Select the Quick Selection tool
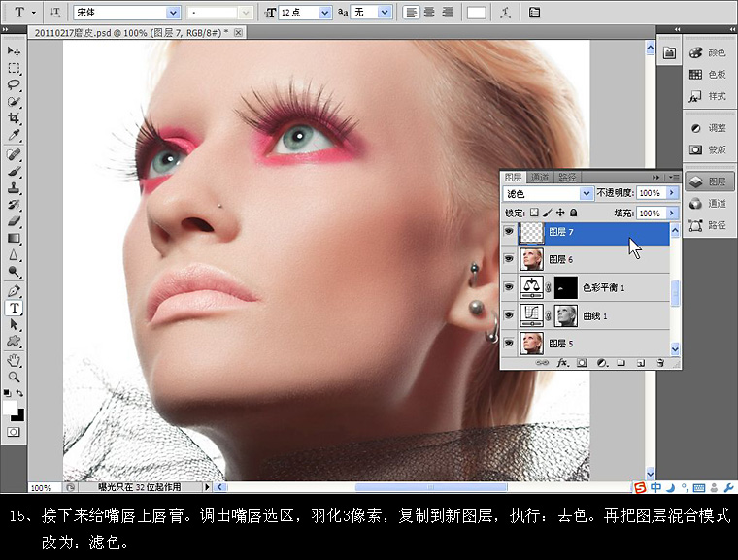 [x=14, y=102]
